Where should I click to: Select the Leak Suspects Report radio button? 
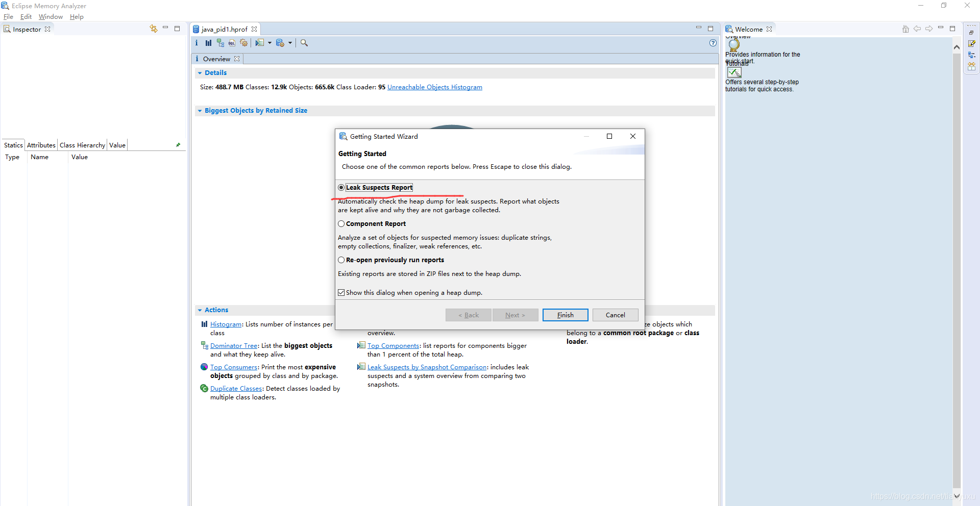click(x=341, y=188)
